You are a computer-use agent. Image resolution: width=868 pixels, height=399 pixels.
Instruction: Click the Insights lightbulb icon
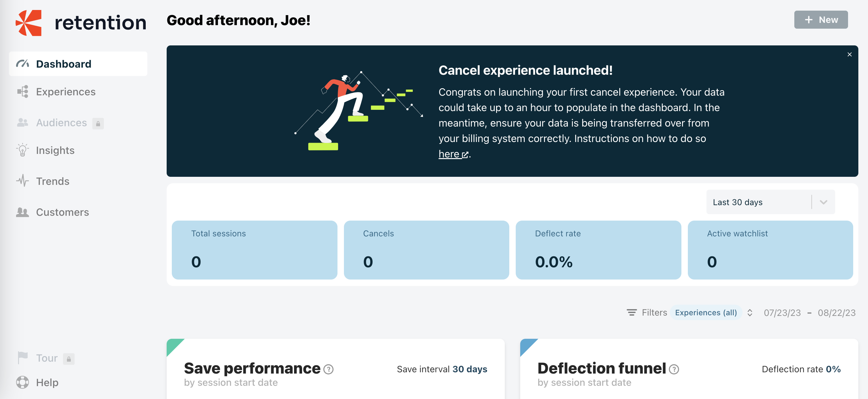23,150
